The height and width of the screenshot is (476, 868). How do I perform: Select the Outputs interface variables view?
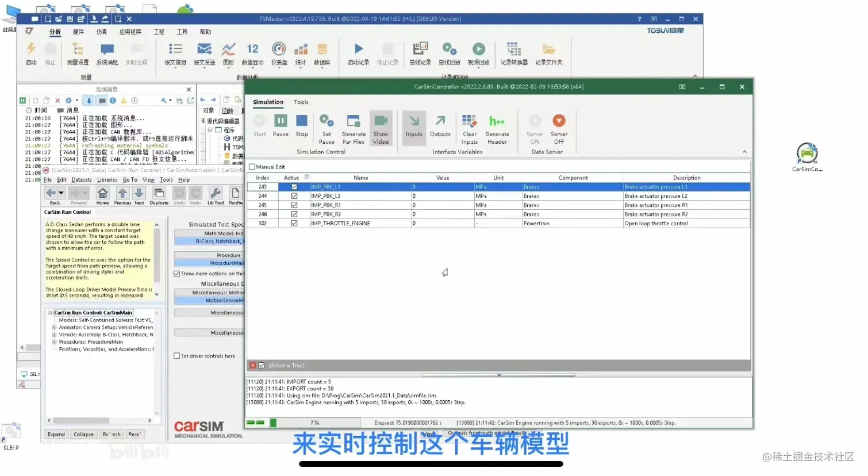click(x=440, y=125)
